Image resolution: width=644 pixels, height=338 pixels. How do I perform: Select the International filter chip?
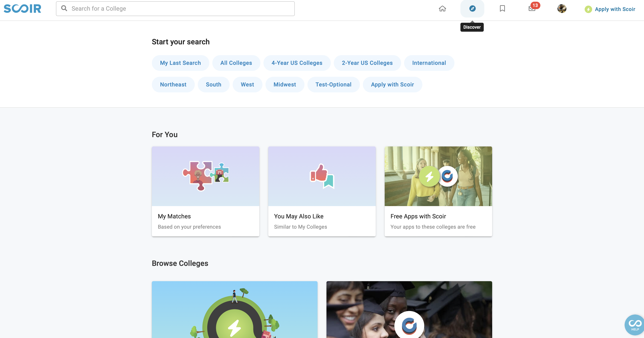coord(429,63)
